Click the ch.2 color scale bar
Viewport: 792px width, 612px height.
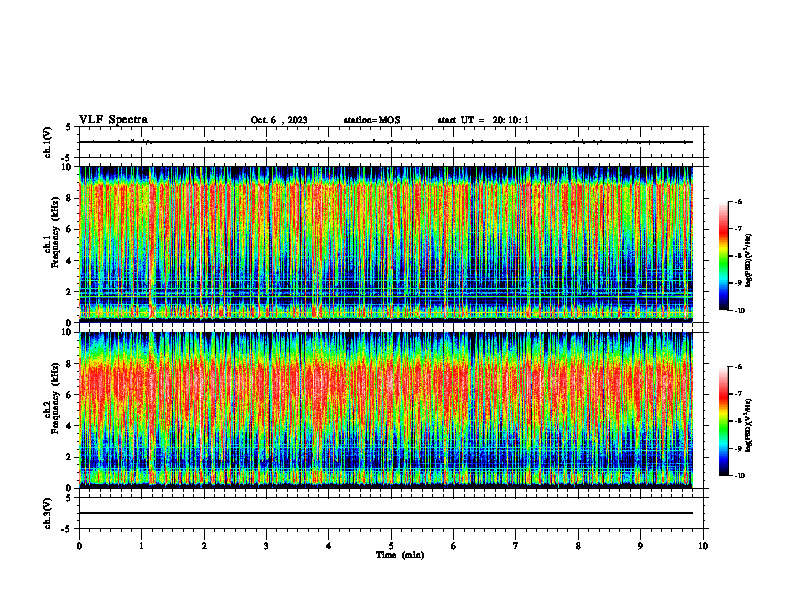tap(723, 421)
